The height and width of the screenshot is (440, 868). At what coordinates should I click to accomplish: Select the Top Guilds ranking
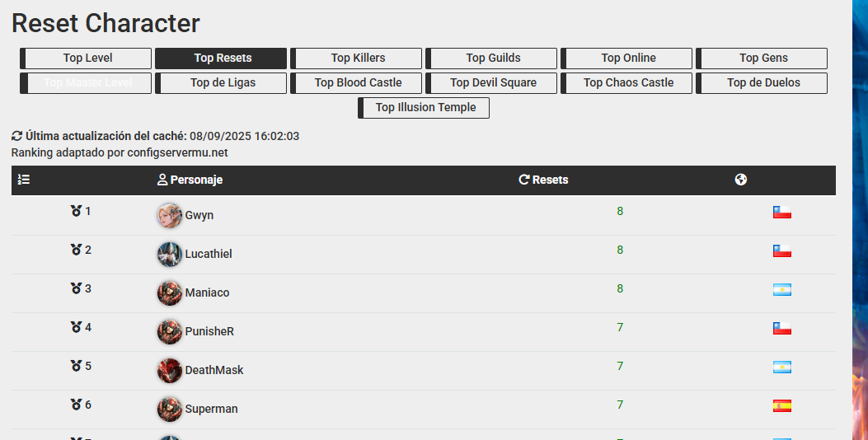click(x=493, y=59)
